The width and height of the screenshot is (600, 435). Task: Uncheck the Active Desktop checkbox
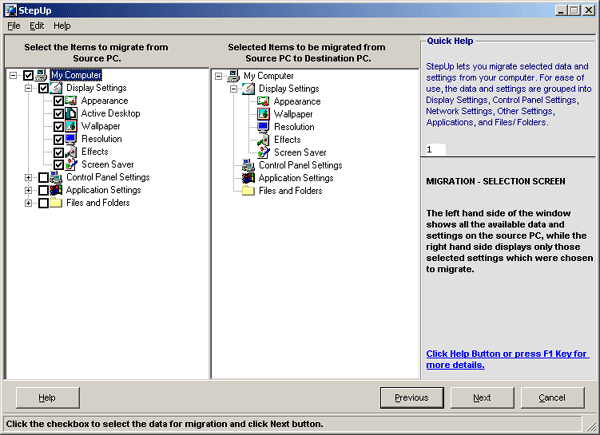pyautogui.click(x=59, y=114)
